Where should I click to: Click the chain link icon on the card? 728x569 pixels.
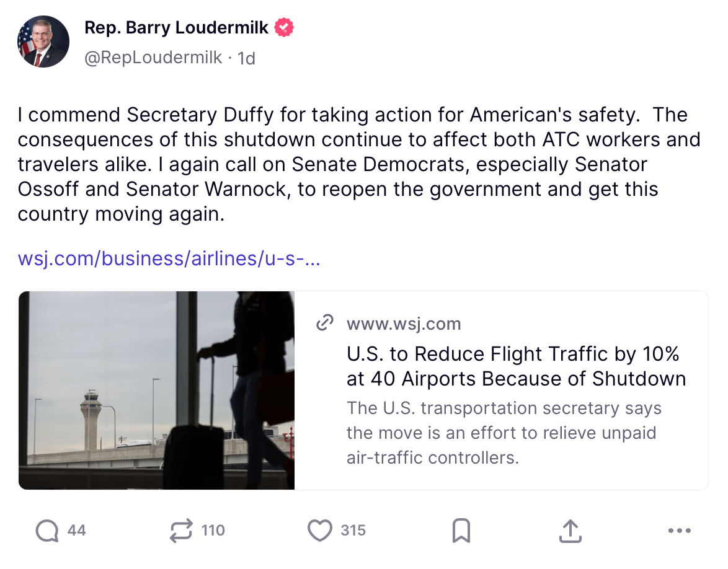pyautogui.click(x=325, y=324)
